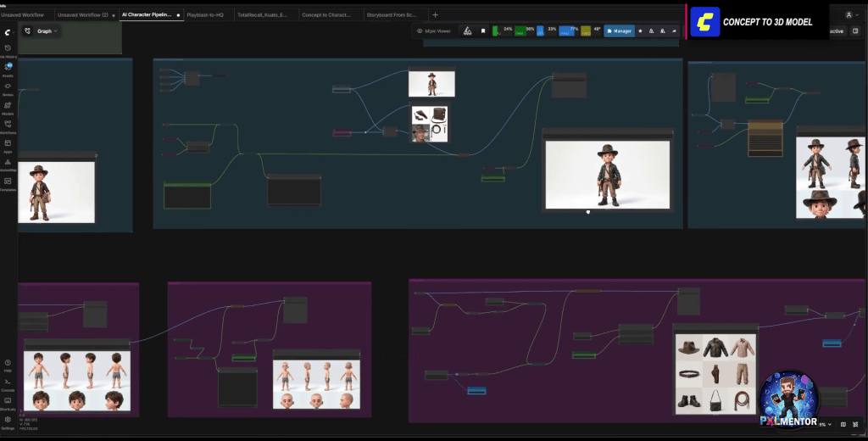
Task: Expand the Graph dropdown
Action: tap(47, 31)
